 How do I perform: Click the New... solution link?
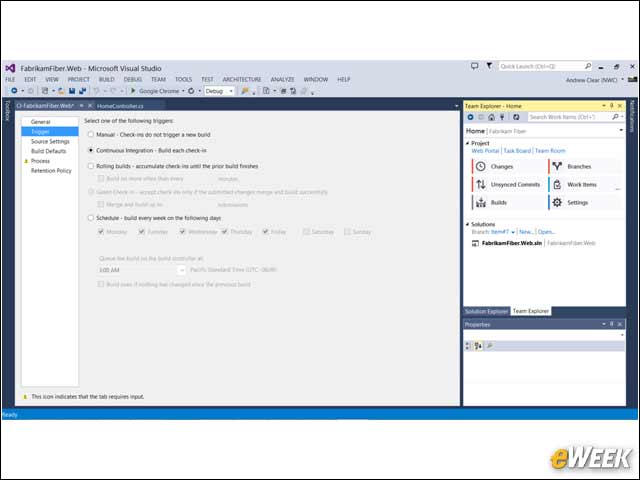[x=526, y=232]
